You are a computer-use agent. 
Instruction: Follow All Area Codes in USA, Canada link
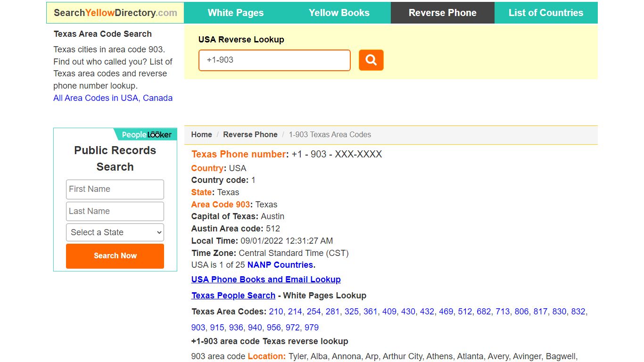pos(113,98)
